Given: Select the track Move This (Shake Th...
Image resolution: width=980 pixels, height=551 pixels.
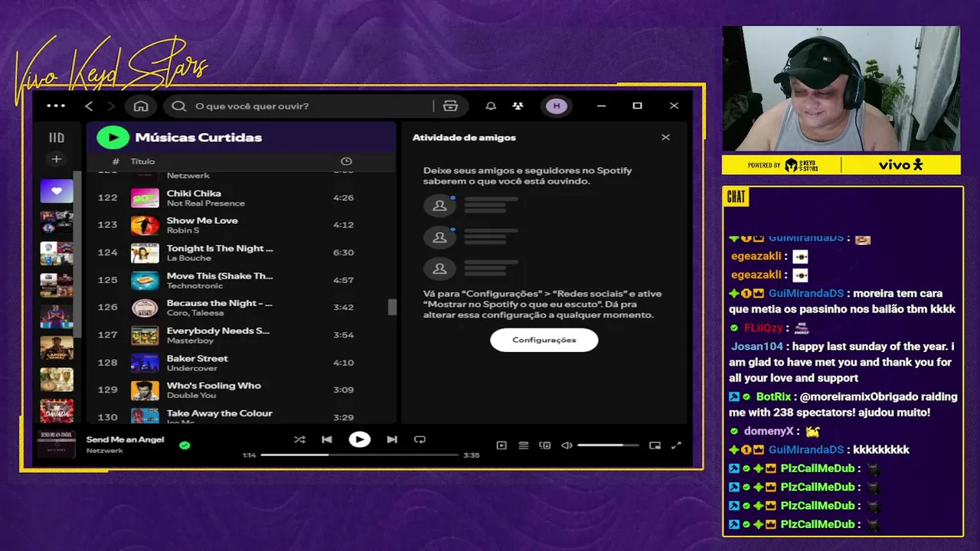Looking at the screenshot, I should point(220,275).
